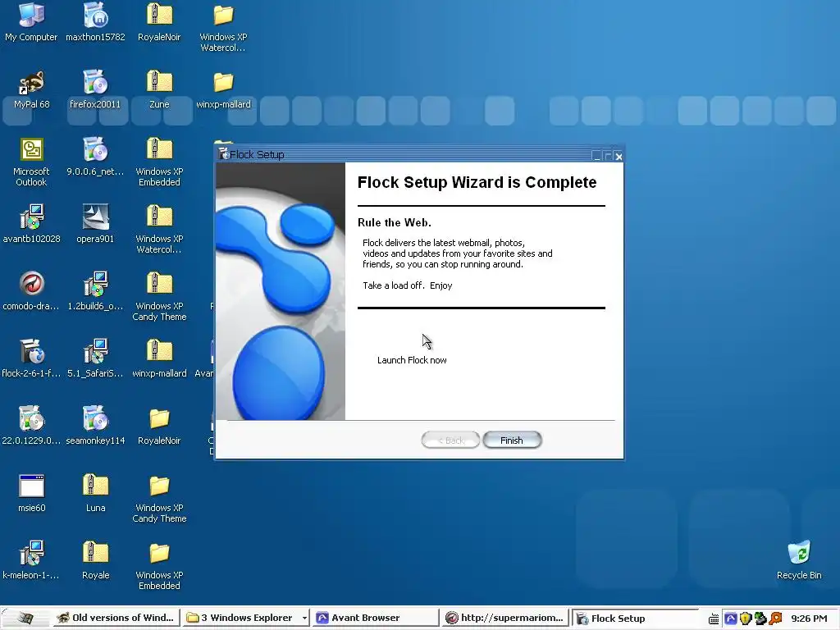Select the 22.0.1229.0... installer icon

[31, 426]
